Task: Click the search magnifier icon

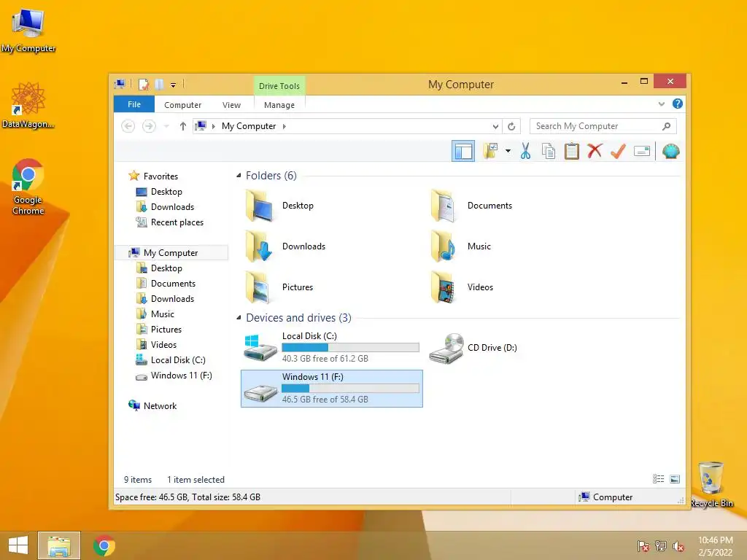Action: [667, 126]
